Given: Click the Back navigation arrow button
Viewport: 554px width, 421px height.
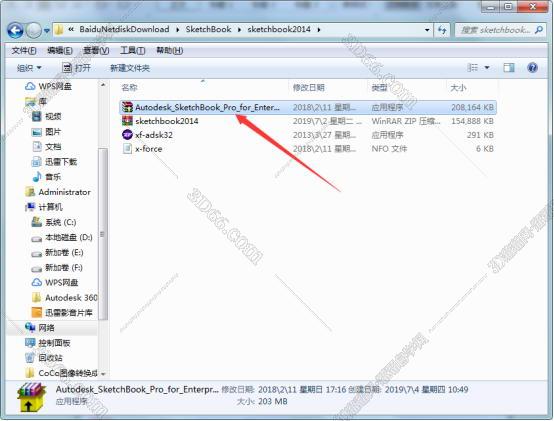Looking at the screenshot, I should (x=15, y=31).
